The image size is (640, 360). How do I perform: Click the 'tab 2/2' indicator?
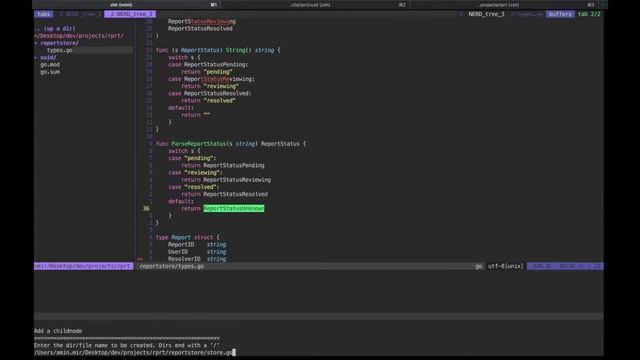tap(589, 14)
